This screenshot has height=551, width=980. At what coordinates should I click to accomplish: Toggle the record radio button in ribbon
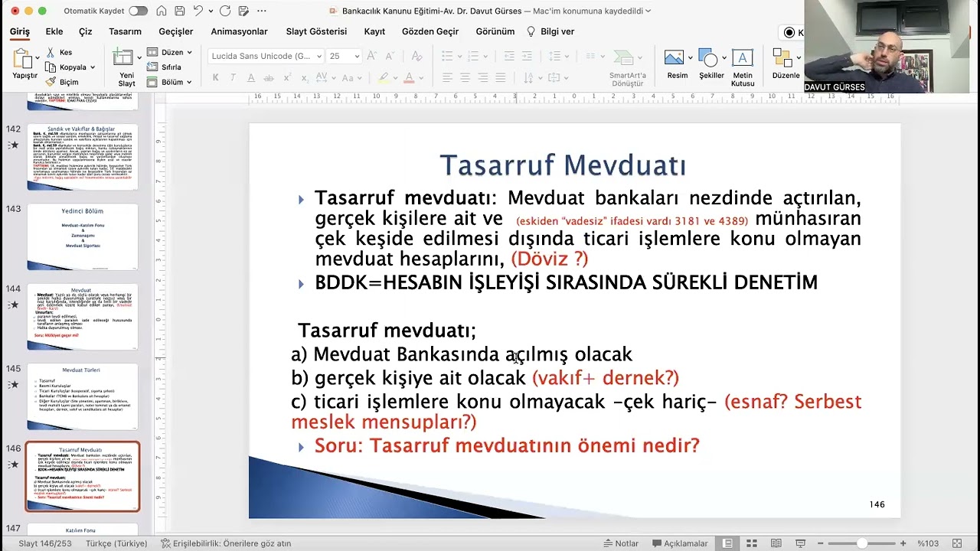pos(789,32)
